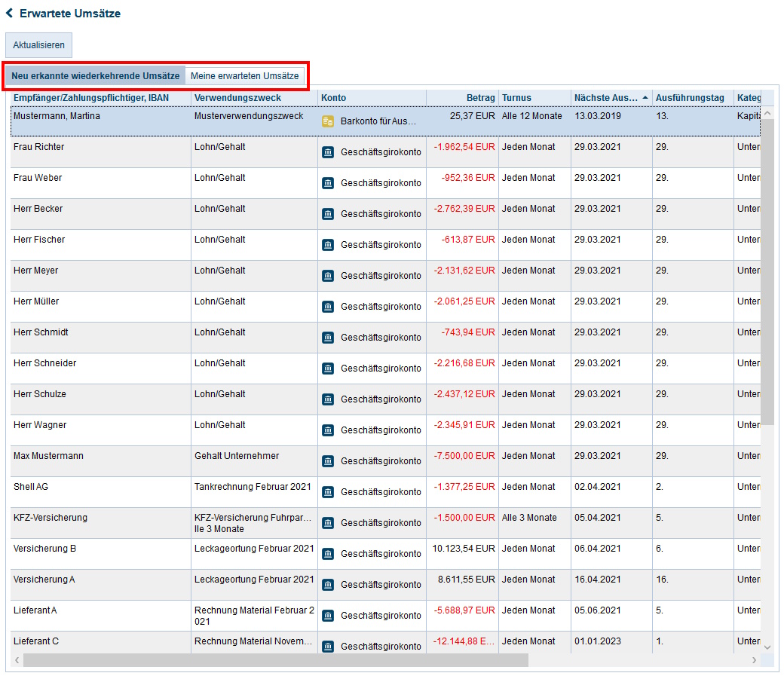The width and height of the screenshot is (784, 676).
Task: Select Neu erkannte wiederkehrende Umsätze tab
Action: click(96, 76)
